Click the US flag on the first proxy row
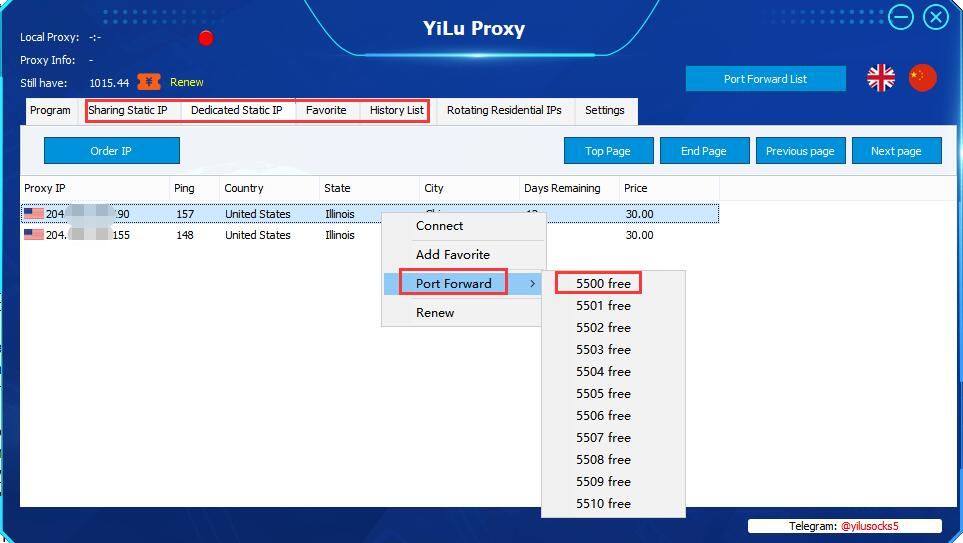The width and height of the screenshot is (963, 543). pyautogui.click(x=34, y=213)
